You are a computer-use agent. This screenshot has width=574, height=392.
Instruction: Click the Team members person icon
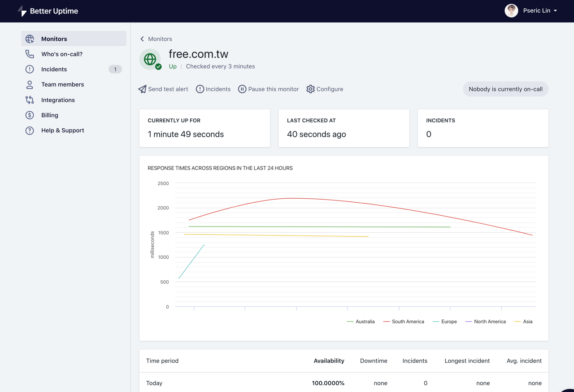[x=30, y=85]
